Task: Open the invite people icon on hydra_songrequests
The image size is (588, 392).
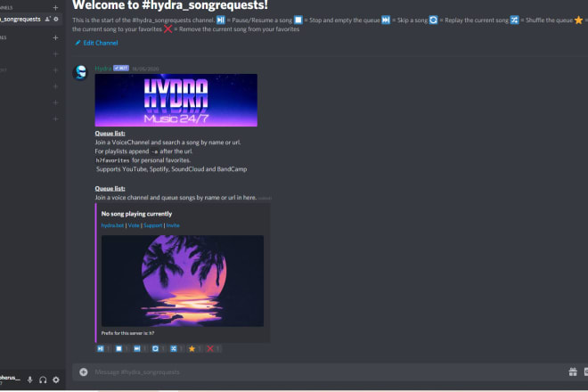Action: [x=47, y=19]
